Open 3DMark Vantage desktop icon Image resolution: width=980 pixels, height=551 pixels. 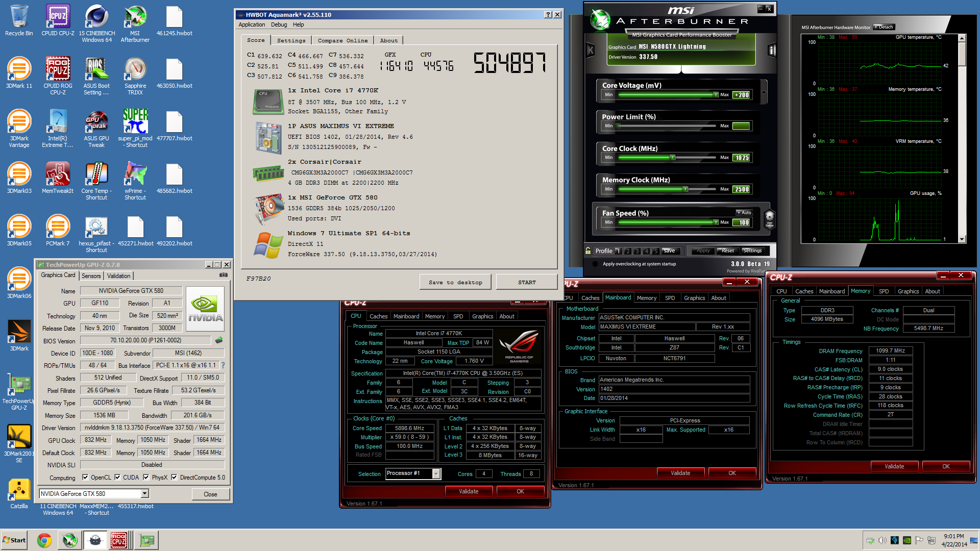click(19, 129)
